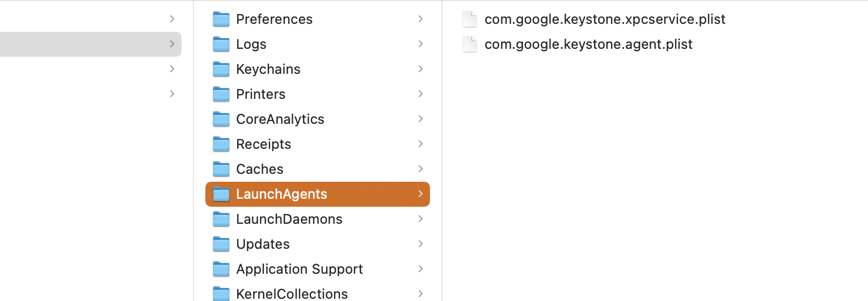Image resolution: width=868 pixels, height=301 pixels.
Task: Expand the Updates folder chevron
Action: coord(420,244)
